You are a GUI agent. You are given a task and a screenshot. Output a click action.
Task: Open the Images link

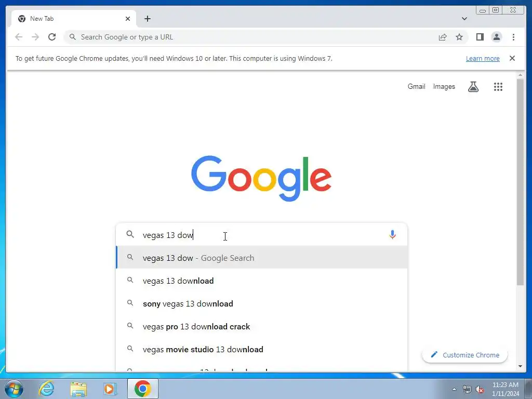[x=444, y=87]
